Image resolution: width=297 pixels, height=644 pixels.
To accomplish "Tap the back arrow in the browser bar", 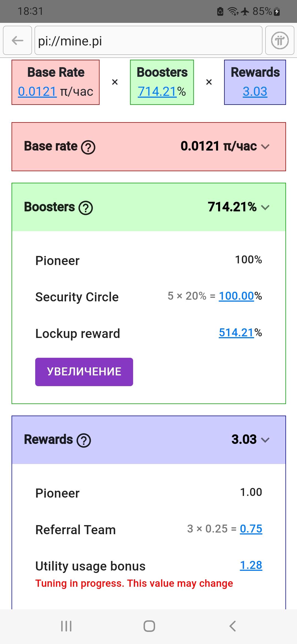I will pyautogui.click(x=18, y=41).
